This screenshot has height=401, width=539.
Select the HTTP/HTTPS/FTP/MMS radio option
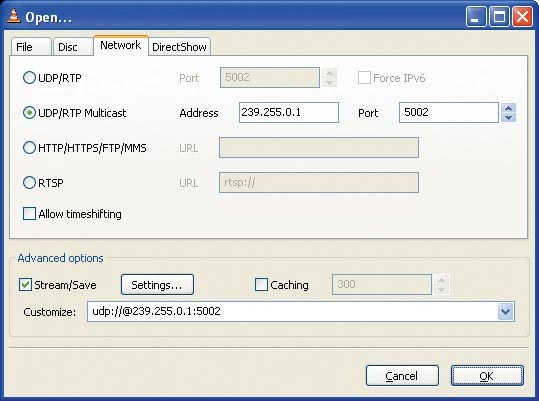coord(29,147)
